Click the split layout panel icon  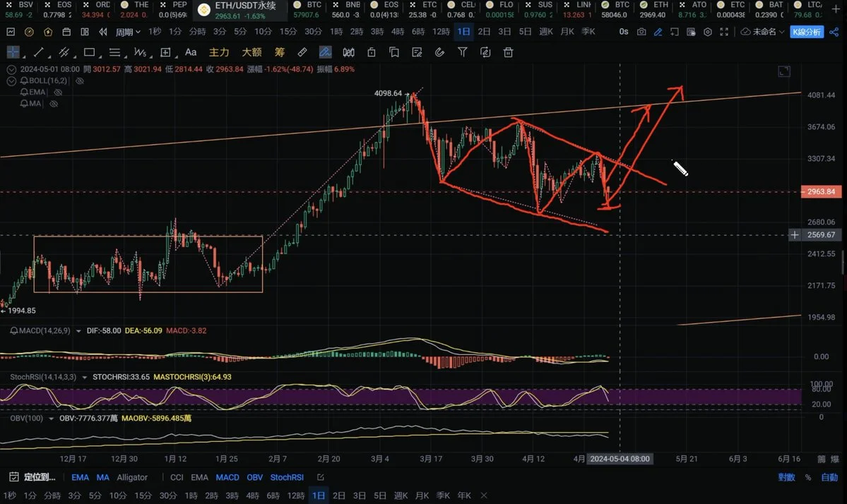click(85, 32)
